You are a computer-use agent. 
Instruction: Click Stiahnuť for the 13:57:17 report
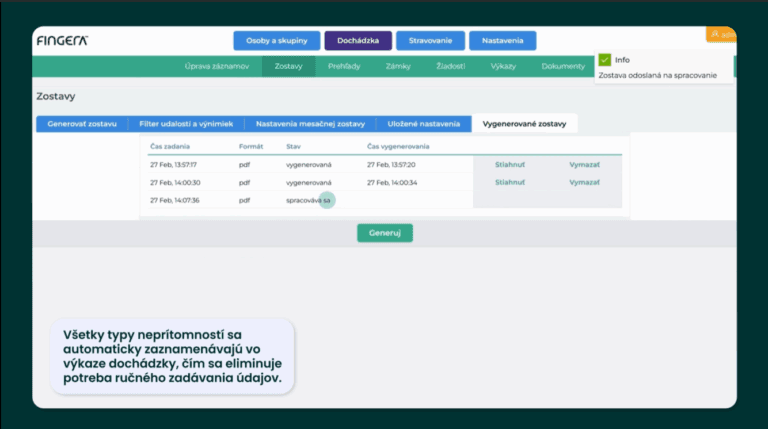coord(510,164)
